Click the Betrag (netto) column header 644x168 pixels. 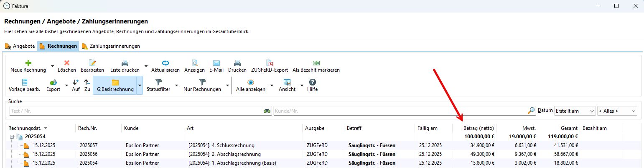click(x=474, y=128)
